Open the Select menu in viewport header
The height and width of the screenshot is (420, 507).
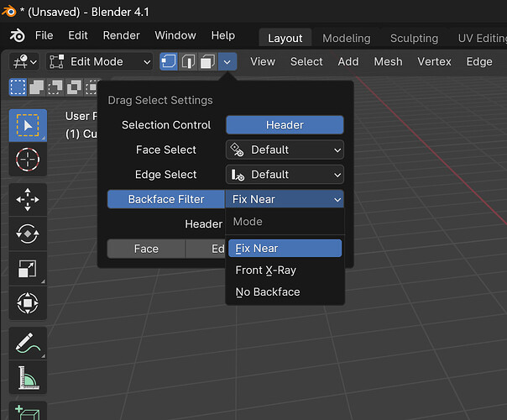click(306, 61)
